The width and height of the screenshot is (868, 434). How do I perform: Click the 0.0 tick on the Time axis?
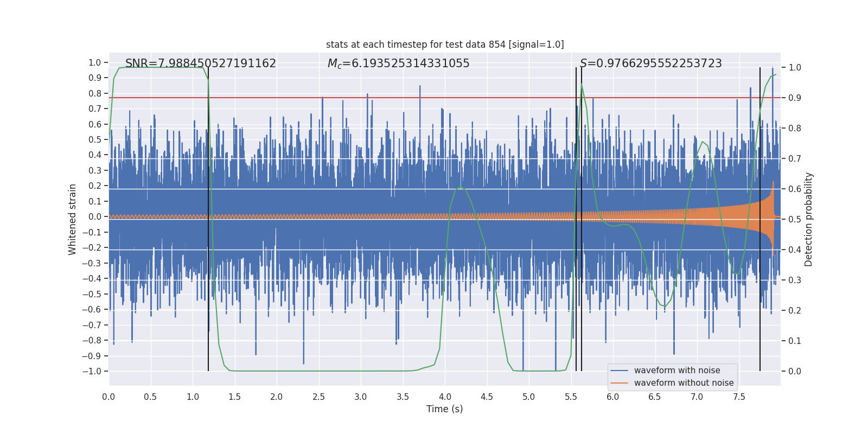(108, 397)
